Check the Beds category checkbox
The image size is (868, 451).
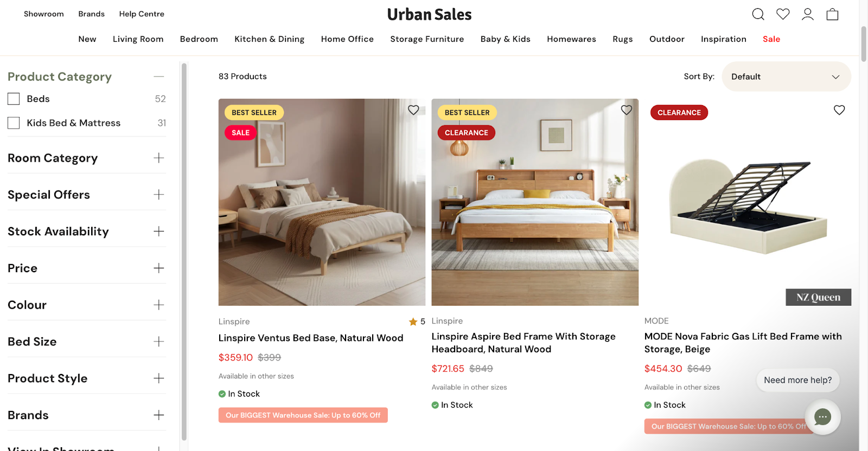point(13,99)
